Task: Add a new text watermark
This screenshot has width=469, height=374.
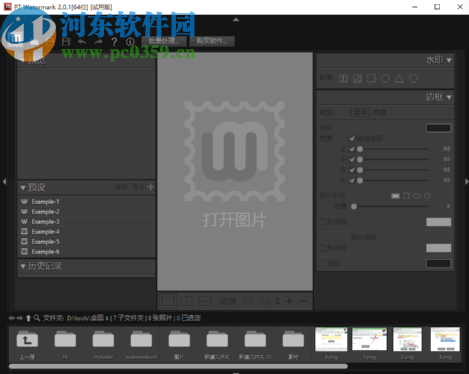Action: [x=343, y=79]
